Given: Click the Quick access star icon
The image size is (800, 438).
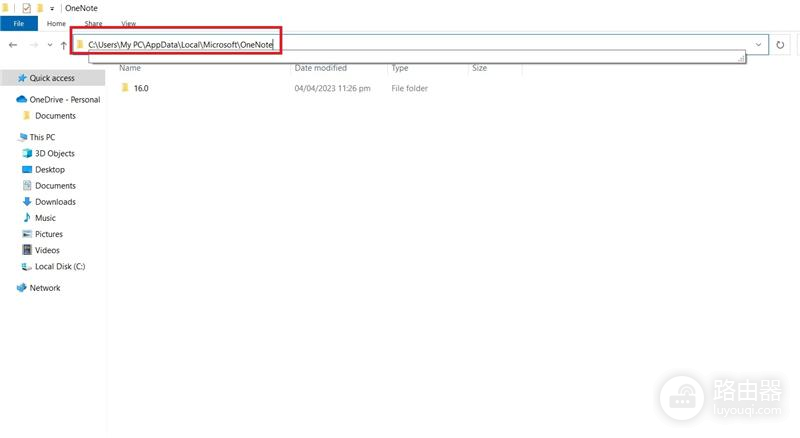Looking at the screenshot, I should point(22,78).
